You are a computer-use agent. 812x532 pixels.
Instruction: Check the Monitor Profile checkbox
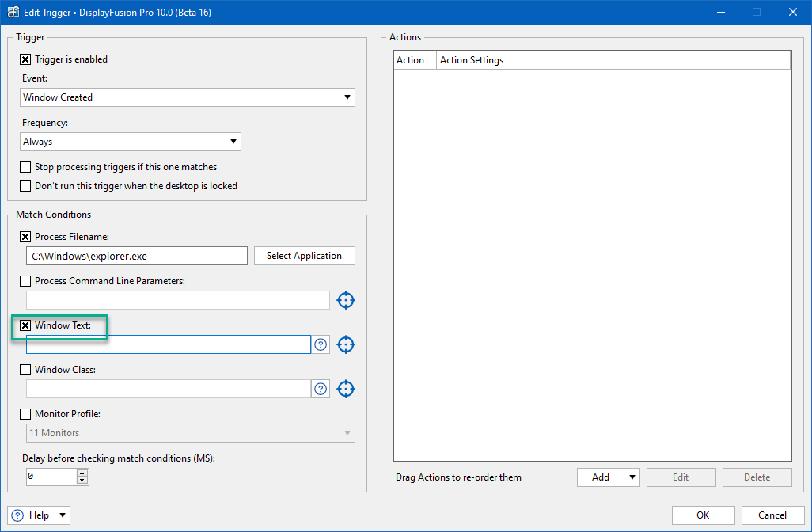coord(25,414)
